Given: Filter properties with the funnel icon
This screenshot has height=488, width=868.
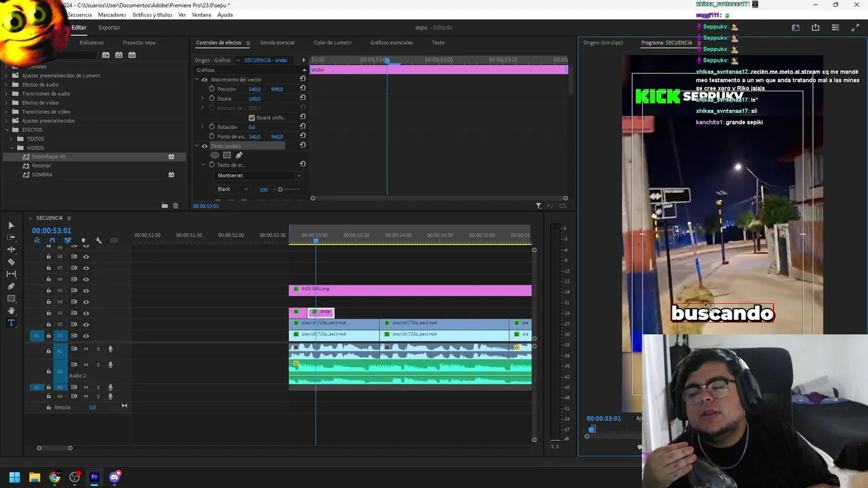Looking at the screenshot, I should click(538, 205).
